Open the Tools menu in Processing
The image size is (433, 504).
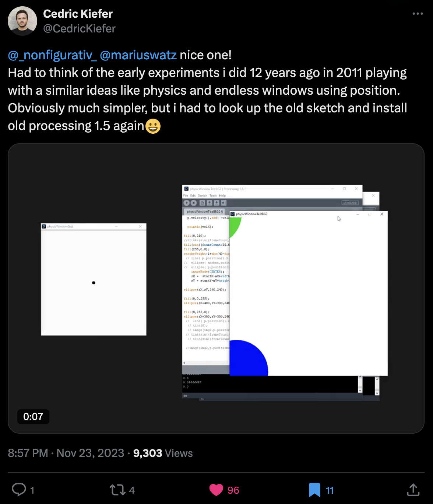(x=213, y=196)
